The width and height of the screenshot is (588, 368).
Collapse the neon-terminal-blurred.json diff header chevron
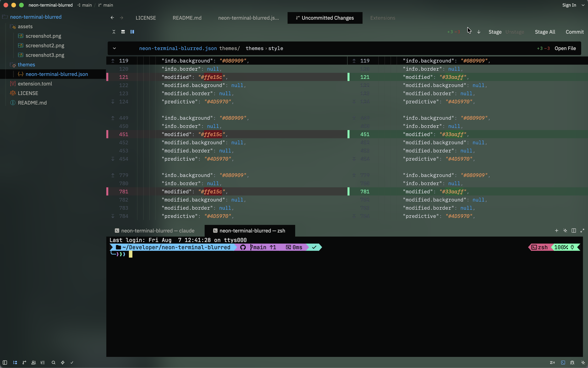click(x=114, y=48)
